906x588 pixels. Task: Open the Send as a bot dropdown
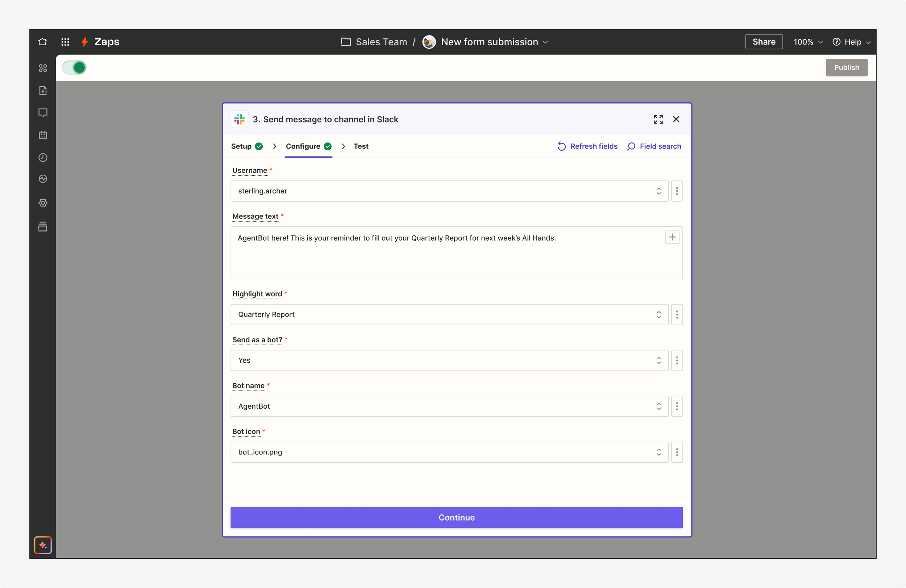tap(449, 360)
